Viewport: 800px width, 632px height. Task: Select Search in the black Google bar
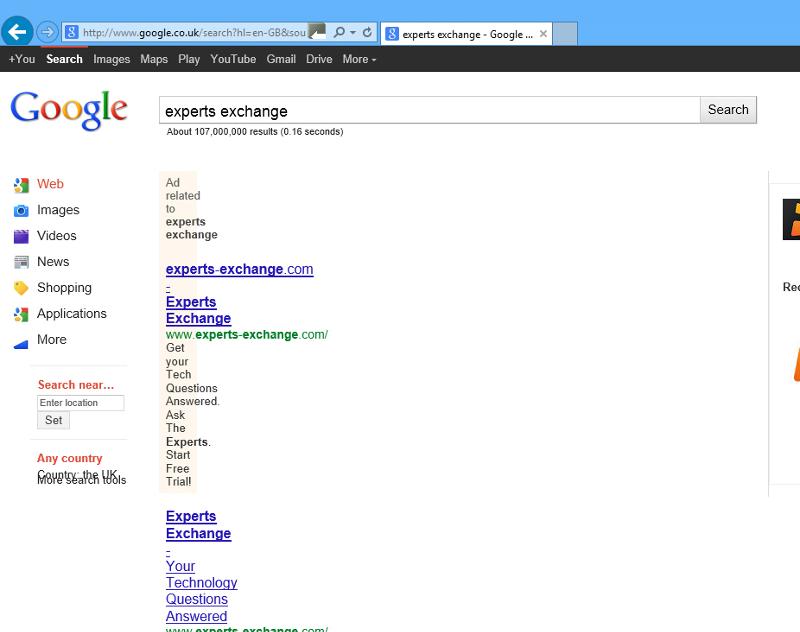(64, 59)
